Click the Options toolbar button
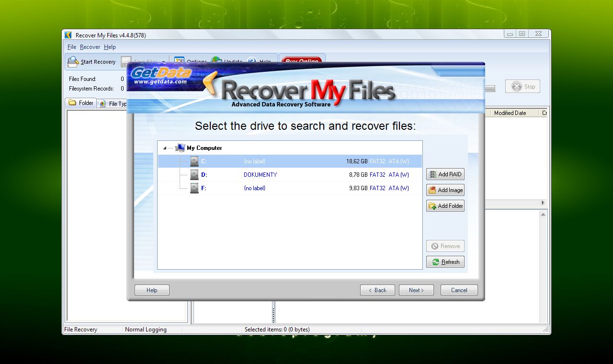Viewport: 613px width, 364px height. tap(191, 61)
